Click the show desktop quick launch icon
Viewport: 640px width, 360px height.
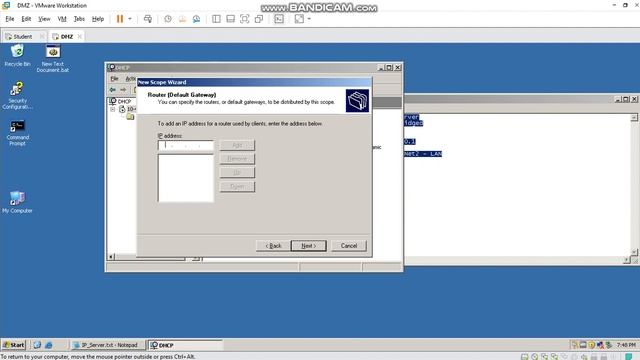[37, 345]
